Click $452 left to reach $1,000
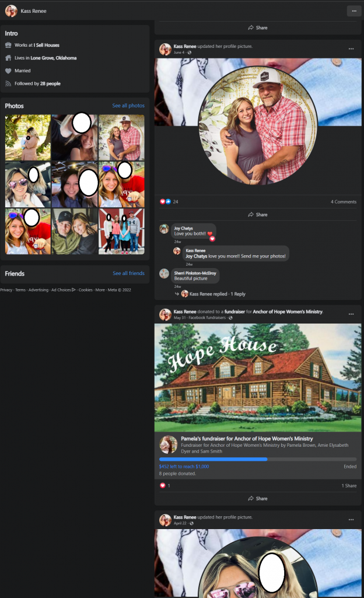364x598 pixels. click(x=184, y=467)
